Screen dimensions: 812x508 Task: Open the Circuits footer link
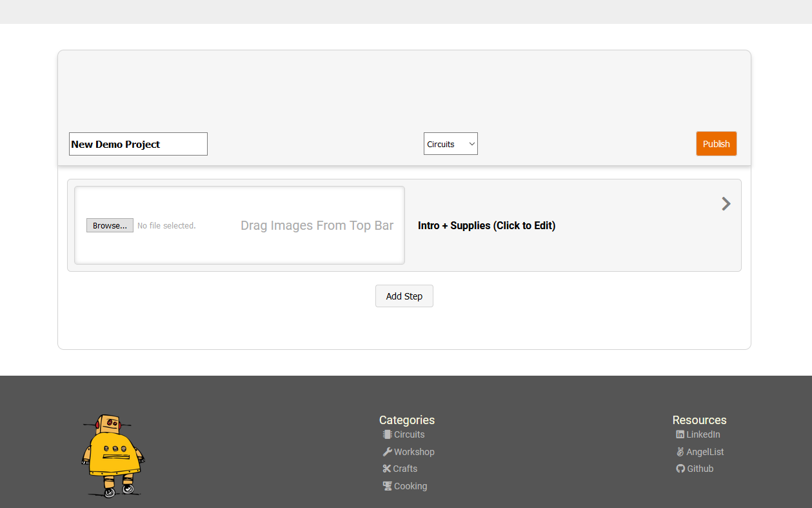[x=410, y=434]
